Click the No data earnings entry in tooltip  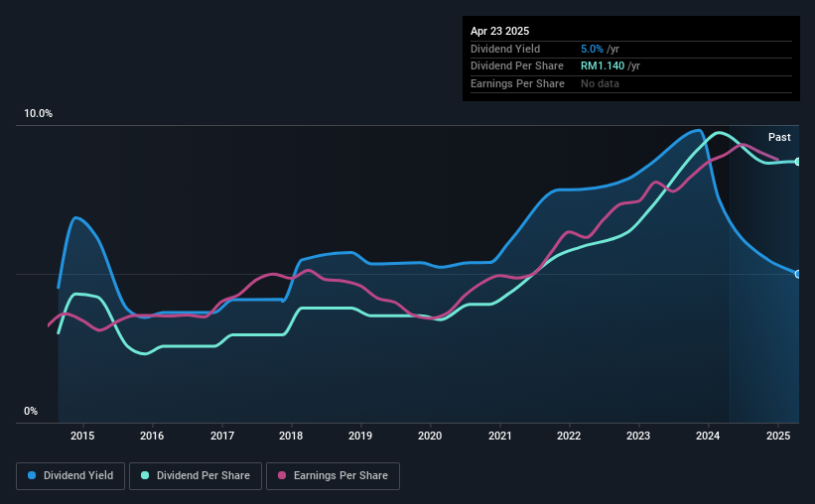pos(600,83)
